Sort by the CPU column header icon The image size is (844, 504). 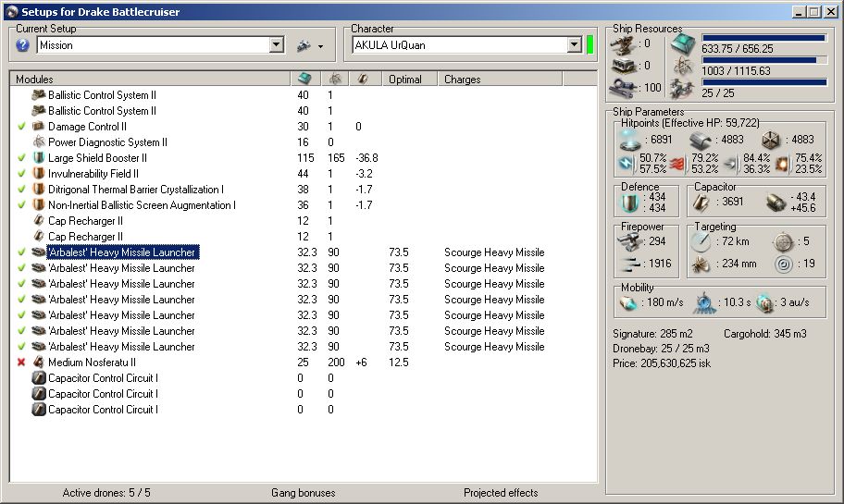[x=304, y=80]
